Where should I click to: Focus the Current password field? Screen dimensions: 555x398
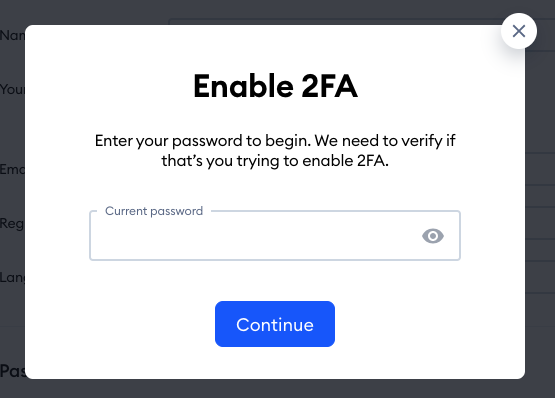[275, 236]
